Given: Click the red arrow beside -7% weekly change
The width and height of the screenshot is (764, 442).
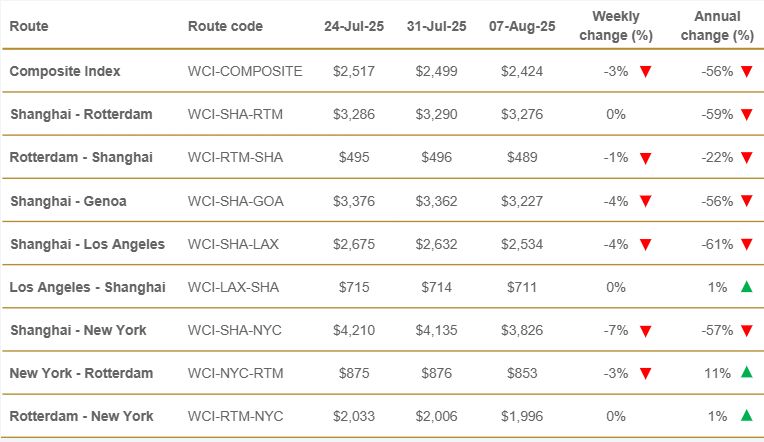Looking at the screenshot, I should pos(646,331).
